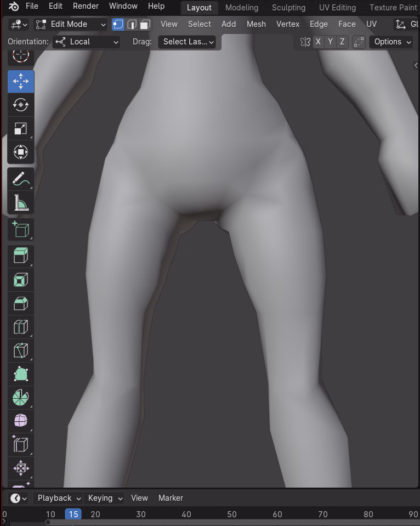Image resolution: width=420 pixels, height=526 pixels.
Task: Select the Edge Slide tool
Action: click(x=21, y=444)
